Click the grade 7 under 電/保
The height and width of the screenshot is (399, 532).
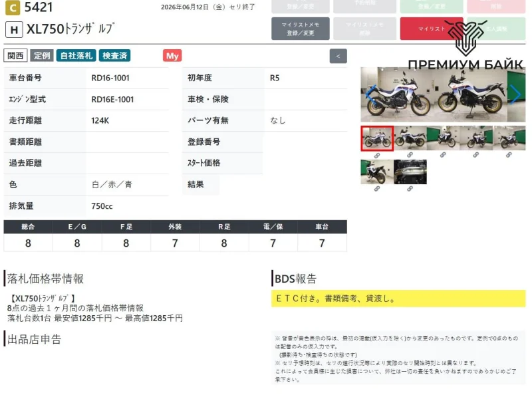[x=273, y=243]
